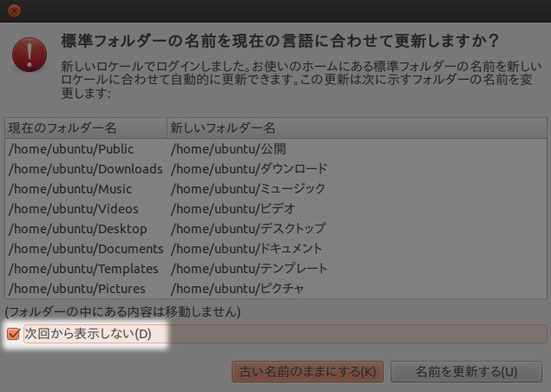Uncheck the 次回から表示しない(D) checkbox
Viewport: 551px width, 392px height.
coord(13,334)
